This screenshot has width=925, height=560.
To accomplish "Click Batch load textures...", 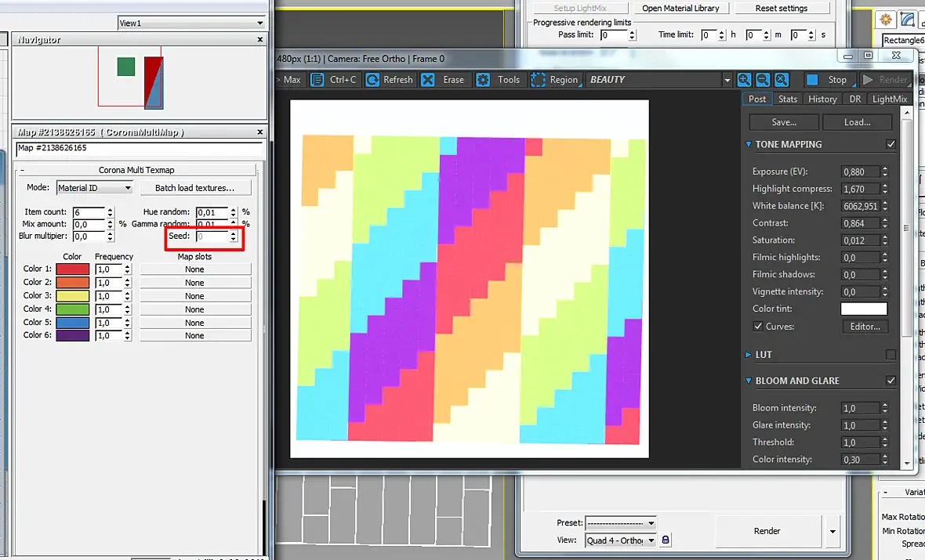I will (x=194, y=188).
